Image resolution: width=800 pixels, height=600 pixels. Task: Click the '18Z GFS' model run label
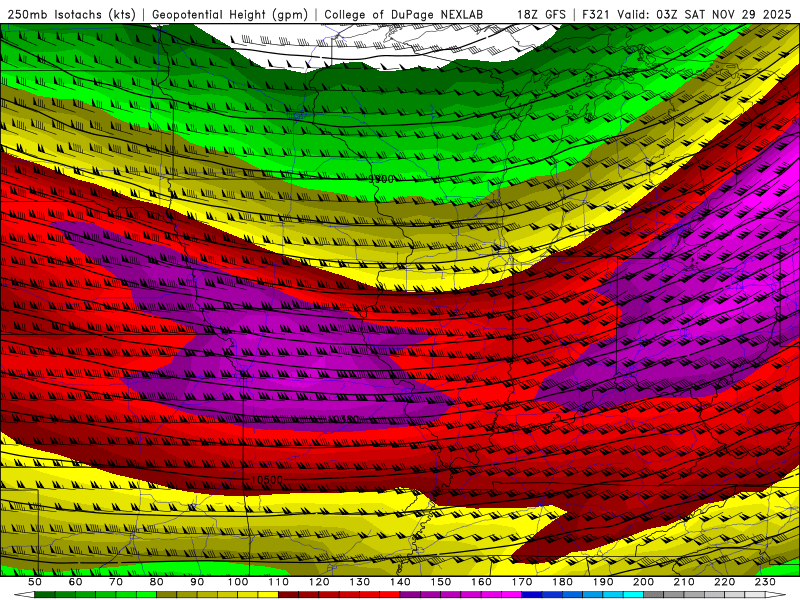pos(541,15)
